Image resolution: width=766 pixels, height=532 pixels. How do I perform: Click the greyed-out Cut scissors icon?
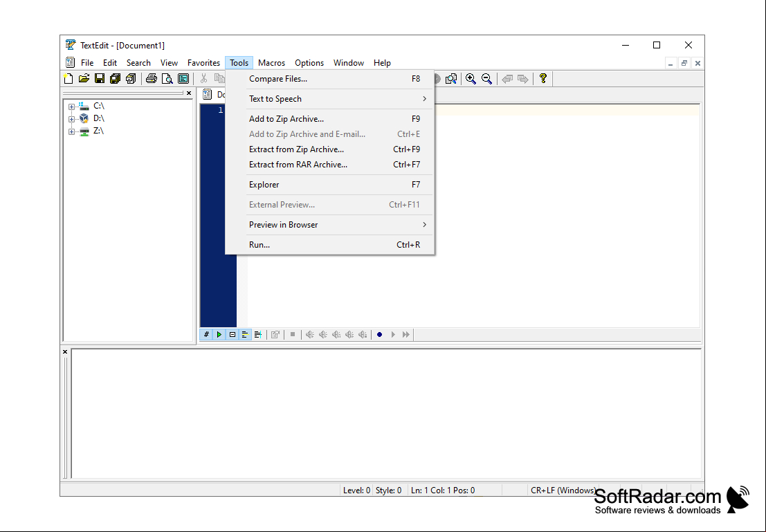pos(203,79)
